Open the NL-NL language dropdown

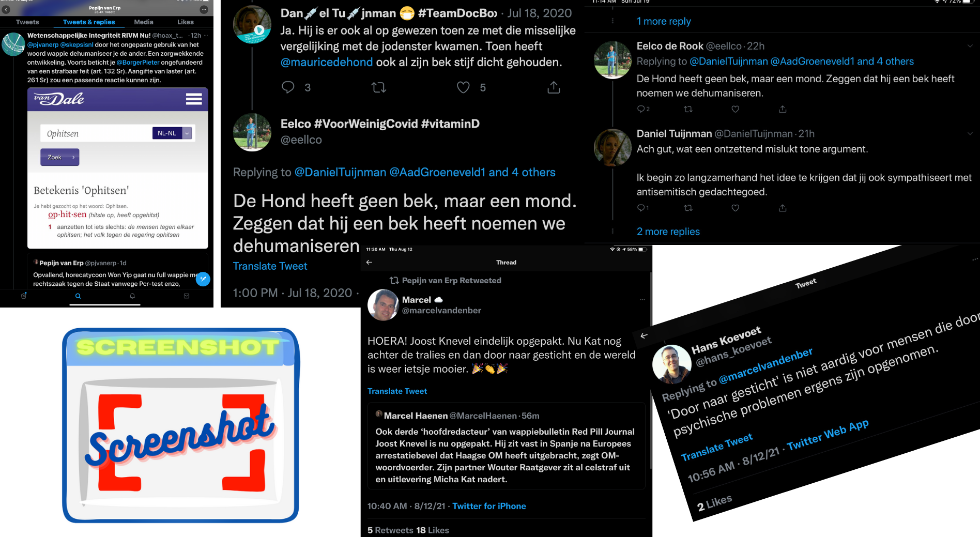pos(172,133)
